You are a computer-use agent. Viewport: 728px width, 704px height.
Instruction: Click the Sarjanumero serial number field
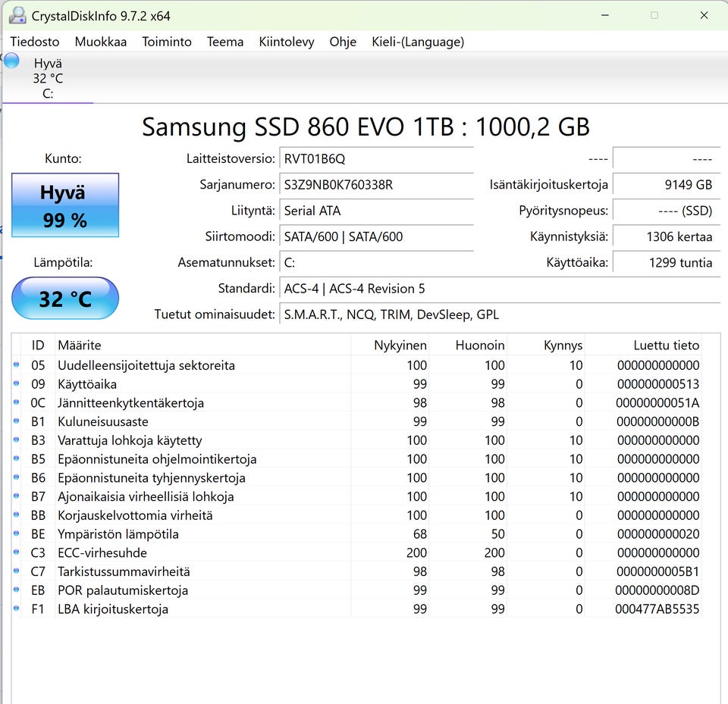(375, 185)
